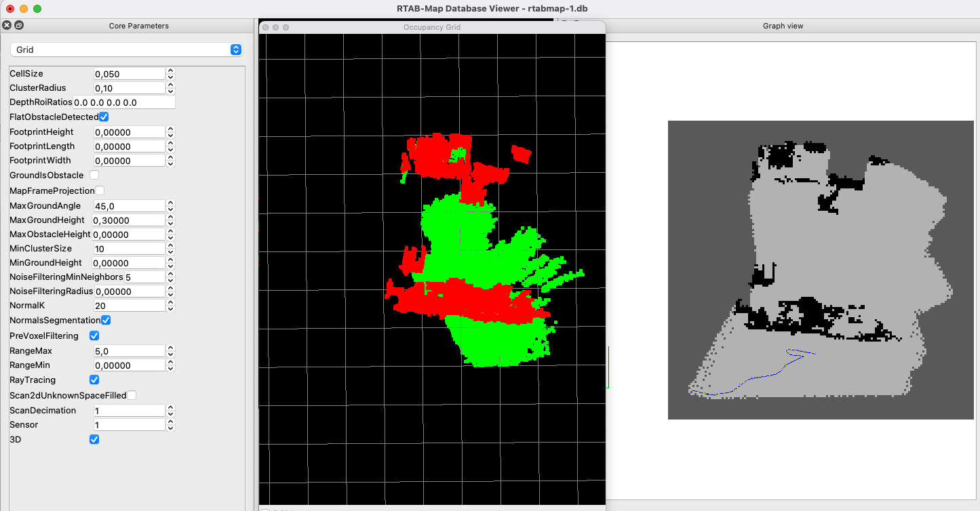Toggle the 3D option off

(x=94, y=439)
